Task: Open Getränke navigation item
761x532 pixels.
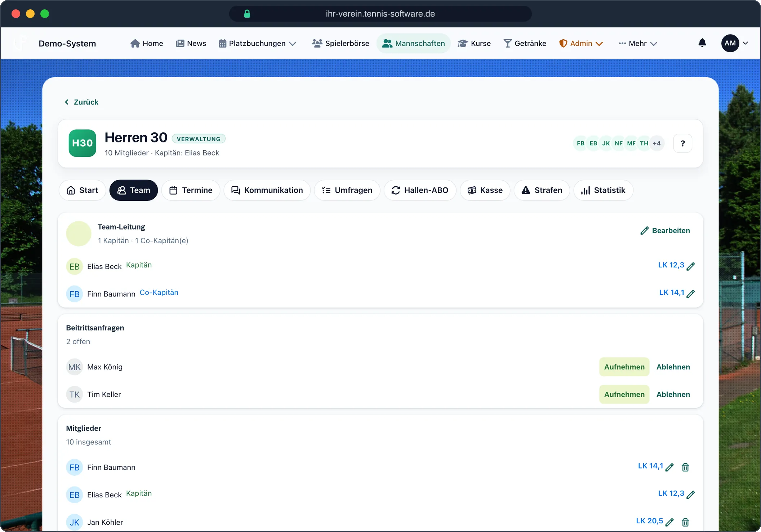Action: [525, 43]
